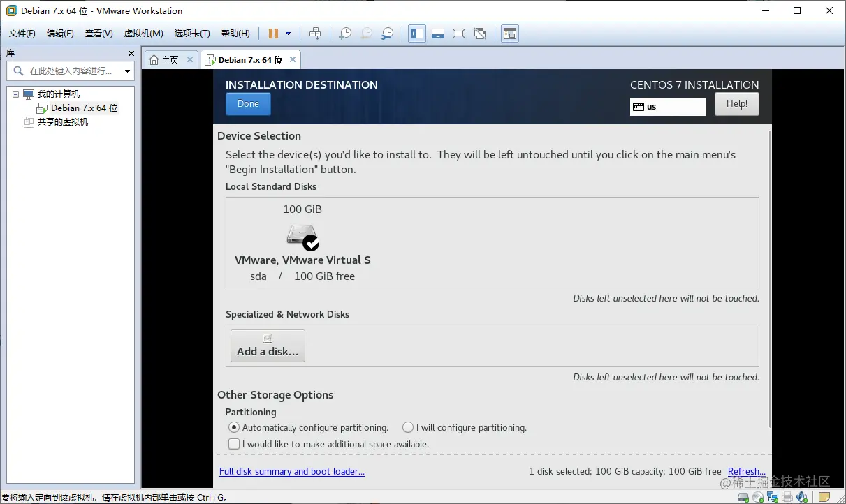Open the 虚拟机(M) menu
The image size is (846, 504).
(143, 34)
